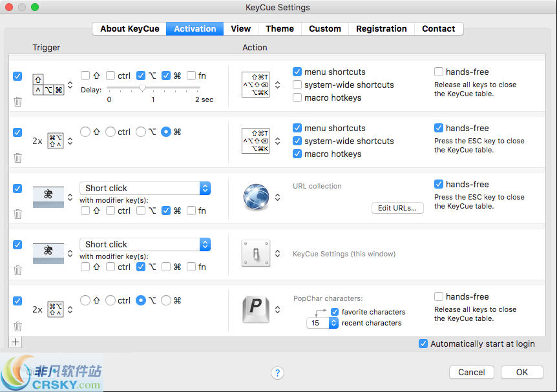Click the PopChar P key action icon
The height and width of the screenshot is (392, 557).
[x=256, y=309]
